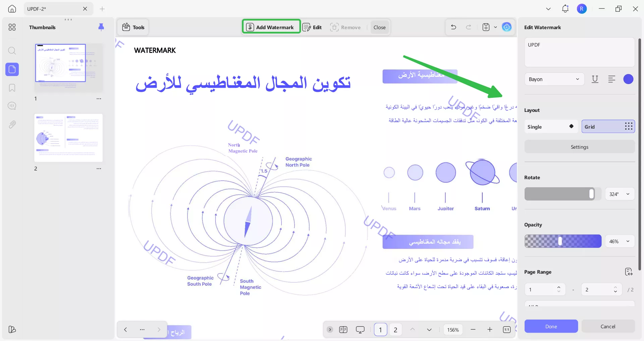644x341 pixels.
Task: Click the Edit Watermark panel scrollbar
Action: click(x=639, y=154)
